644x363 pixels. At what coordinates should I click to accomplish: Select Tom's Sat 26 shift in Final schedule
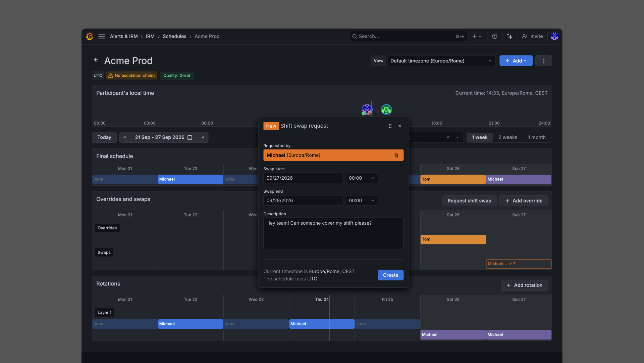point(453,179)
